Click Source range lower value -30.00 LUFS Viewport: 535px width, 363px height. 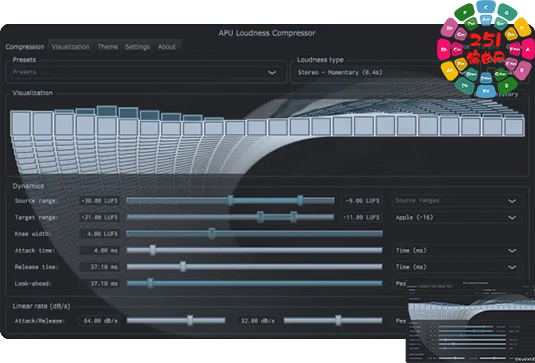tap(99, 201)
